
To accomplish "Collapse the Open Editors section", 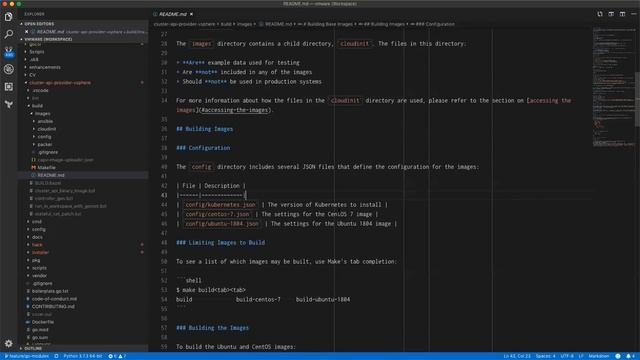I will click(39, 24).
